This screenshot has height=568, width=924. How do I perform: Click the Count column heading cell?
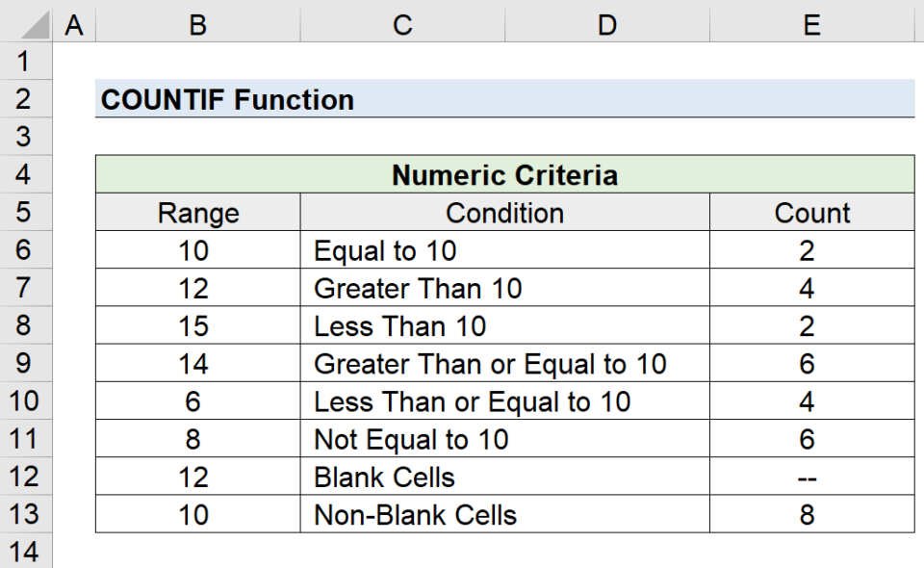pos(812,213)
